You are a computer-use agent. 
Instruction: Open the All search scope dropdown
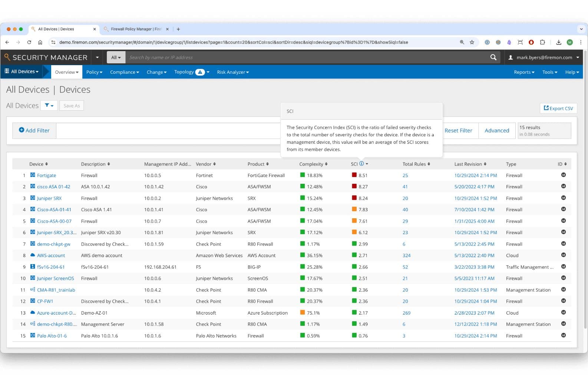[116, 57]
